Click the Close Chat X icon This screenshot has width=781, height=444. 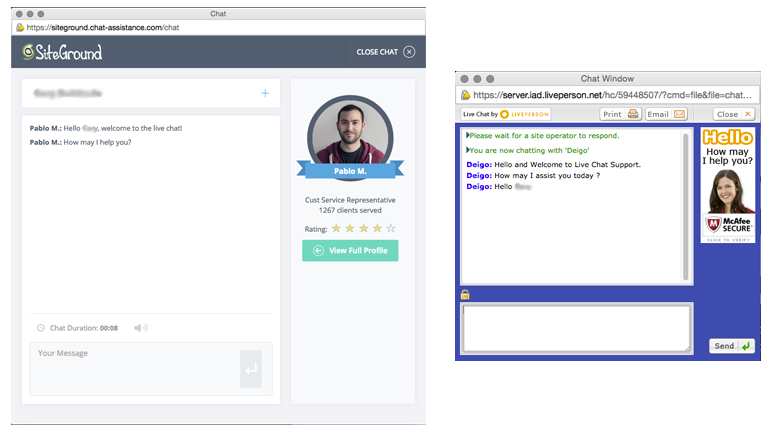[409, 52]
